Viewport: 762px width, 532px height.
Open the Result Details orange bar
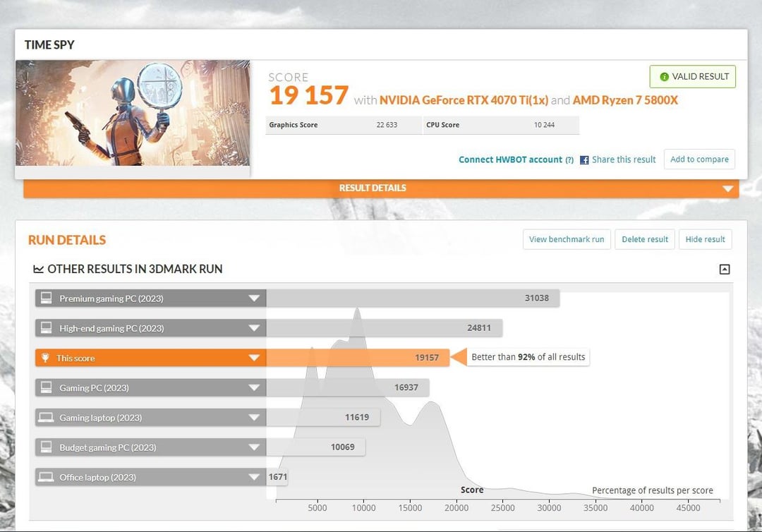click(381, 188)
